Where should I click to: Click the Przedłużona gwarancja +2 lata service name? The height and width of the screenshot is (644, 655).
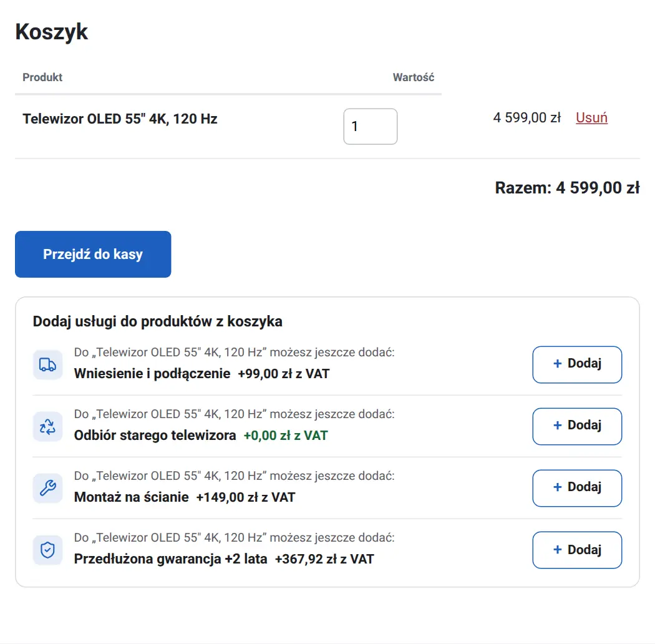click(x=170, y=559)
